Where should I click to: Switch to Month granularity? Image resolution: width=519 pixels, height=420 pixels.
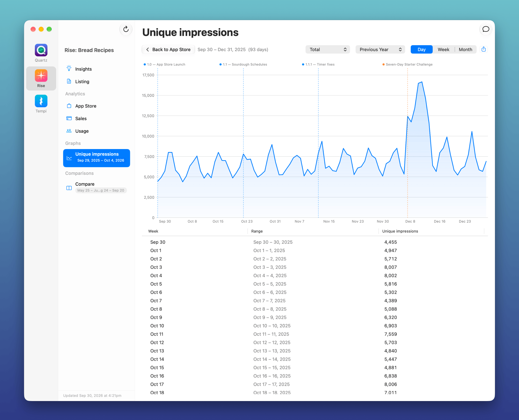click(465, 49)
